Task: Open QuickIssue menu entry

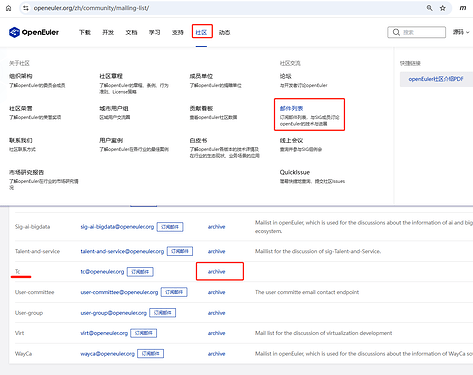Action: [295, 172]
